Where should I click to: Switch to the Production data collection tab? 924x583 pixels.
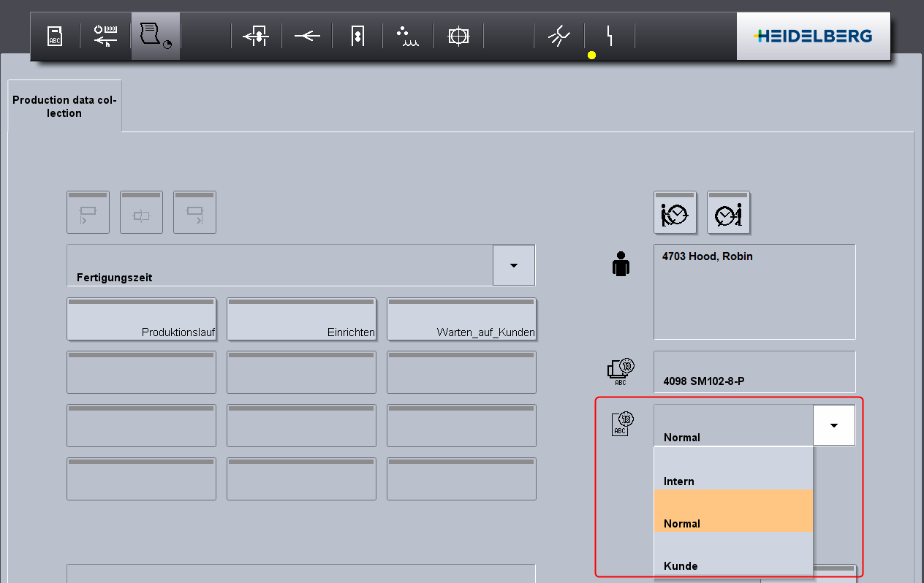click(x=64, y=106)
